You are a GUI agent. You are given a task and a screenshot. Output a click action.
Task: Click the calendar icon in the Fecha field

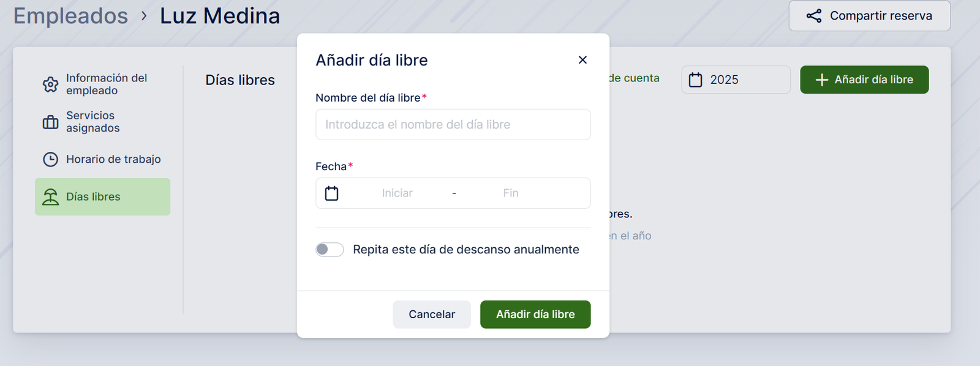tap(331, 193)
